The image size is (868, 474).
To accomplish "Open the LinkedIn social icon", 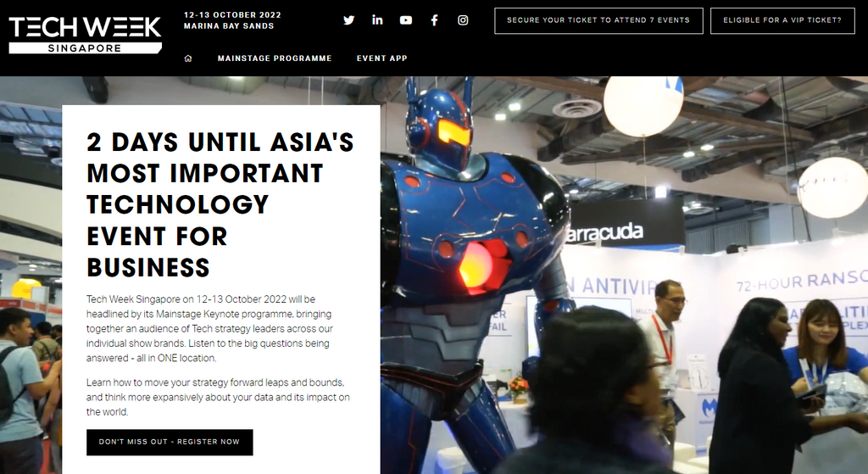I will point(377,20).
